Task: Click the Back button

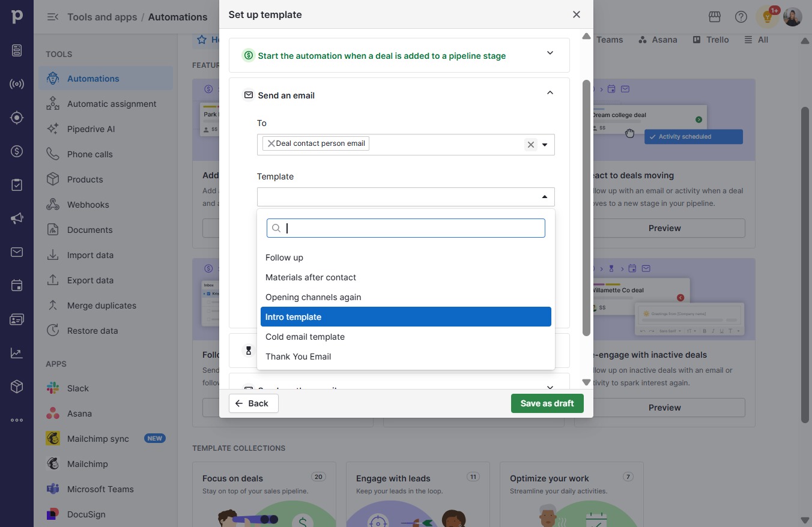Action: pyautogui.click(x=253, y=403)
